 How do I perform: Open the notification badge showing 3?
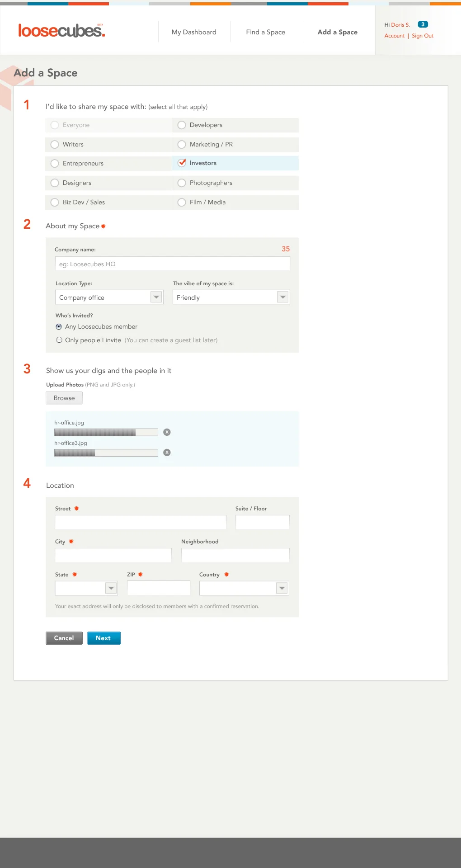[x=423, y=24]
